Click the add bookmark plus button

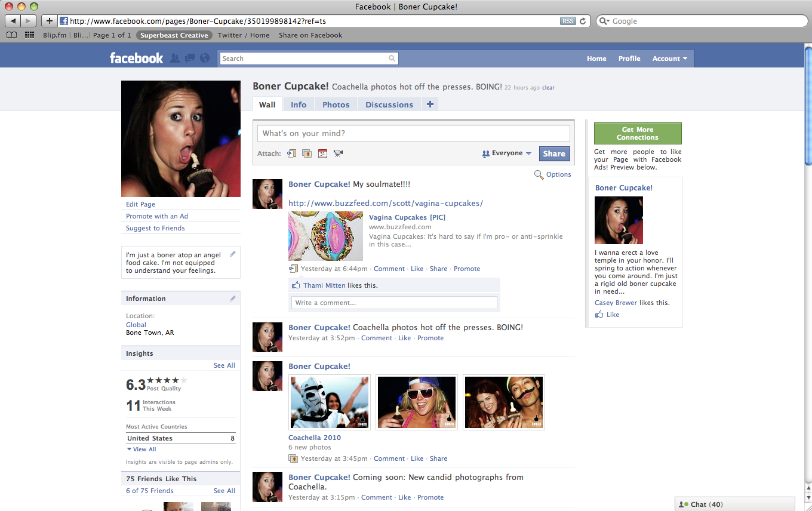coord(49,21)
